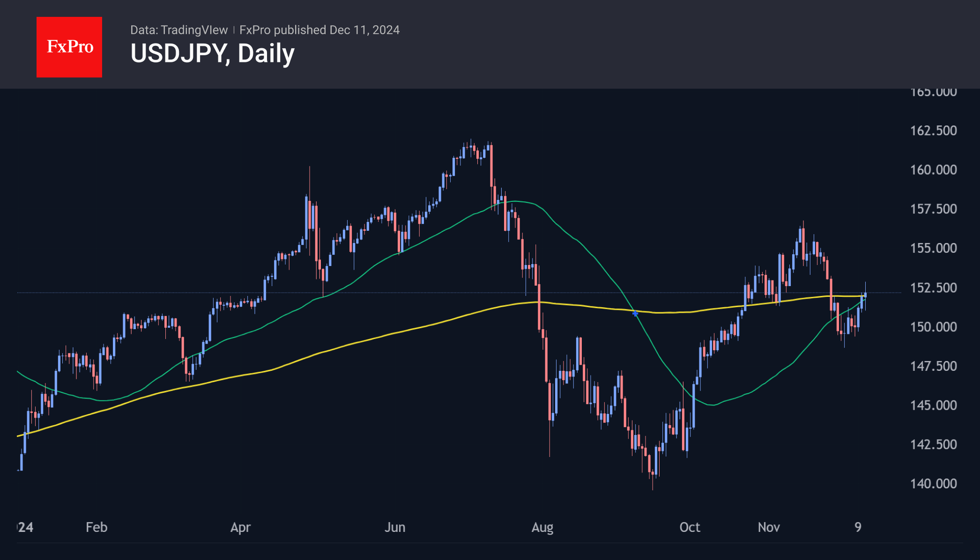The width and height of the screenshot is (980, 560).
Task: Click the 157.500 price axis label
Action: (933, 209)
